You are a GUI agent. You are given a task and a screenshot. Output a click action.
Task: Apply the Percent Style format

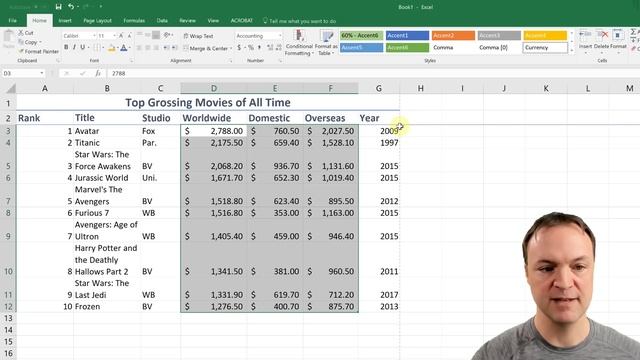click(x=251, y=48)
